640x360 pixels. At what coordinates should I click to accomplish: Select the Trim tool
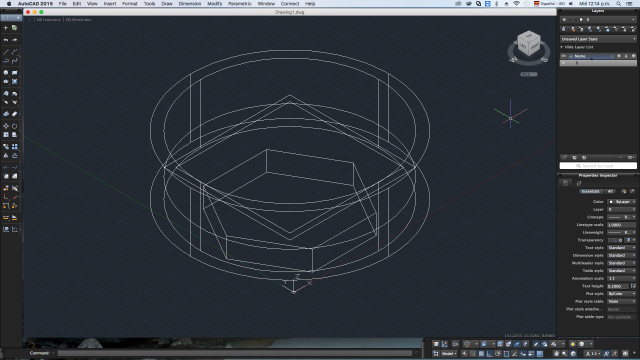[6, 167]
